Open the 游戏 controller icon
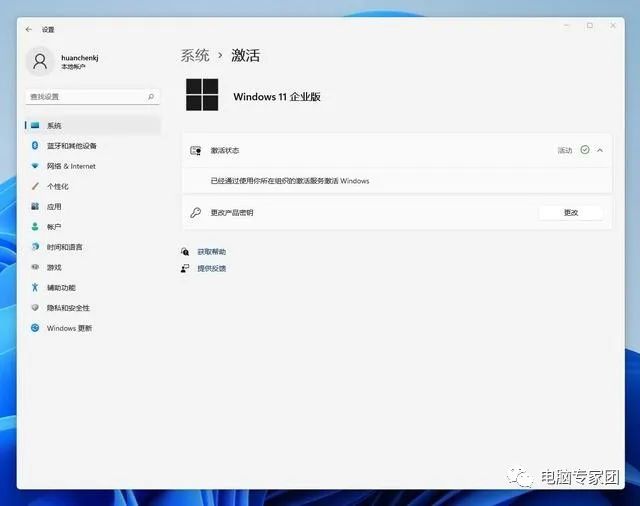The image size is (640, 506). (35, 267)
